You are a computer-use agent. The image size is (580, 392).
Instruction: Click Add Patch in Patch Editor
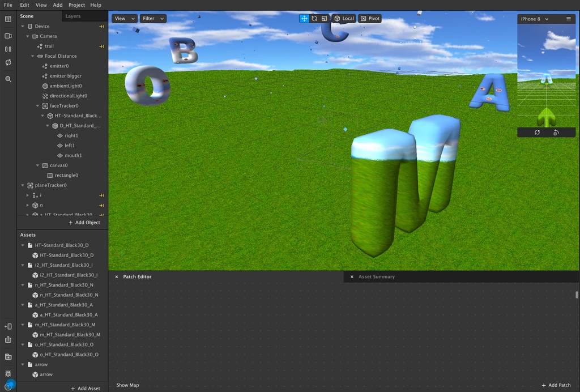[x=556, y=385]
